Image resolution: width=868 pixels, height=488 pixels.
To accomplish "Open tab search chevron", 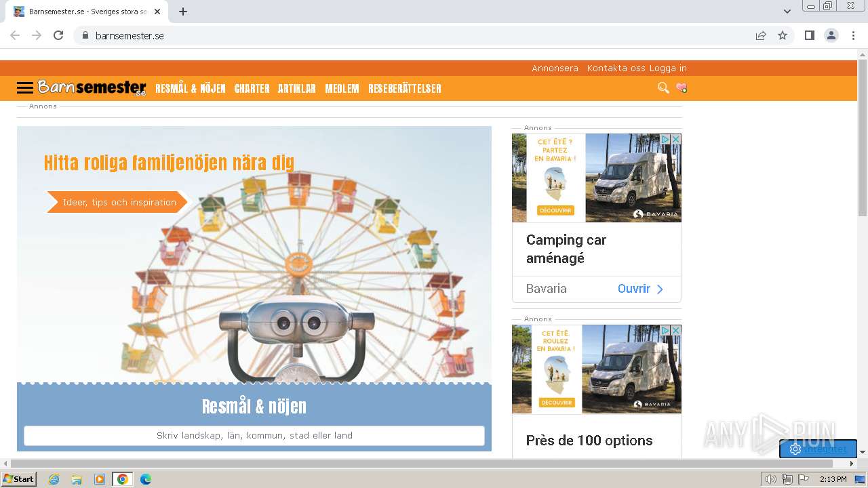I will coord(787,12).
